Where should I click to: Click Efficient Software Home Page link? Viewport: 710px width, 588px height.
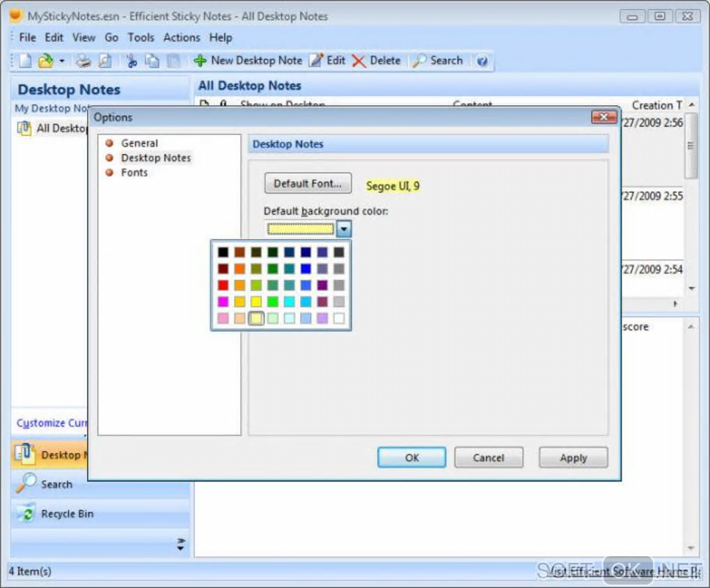(625, 571)
